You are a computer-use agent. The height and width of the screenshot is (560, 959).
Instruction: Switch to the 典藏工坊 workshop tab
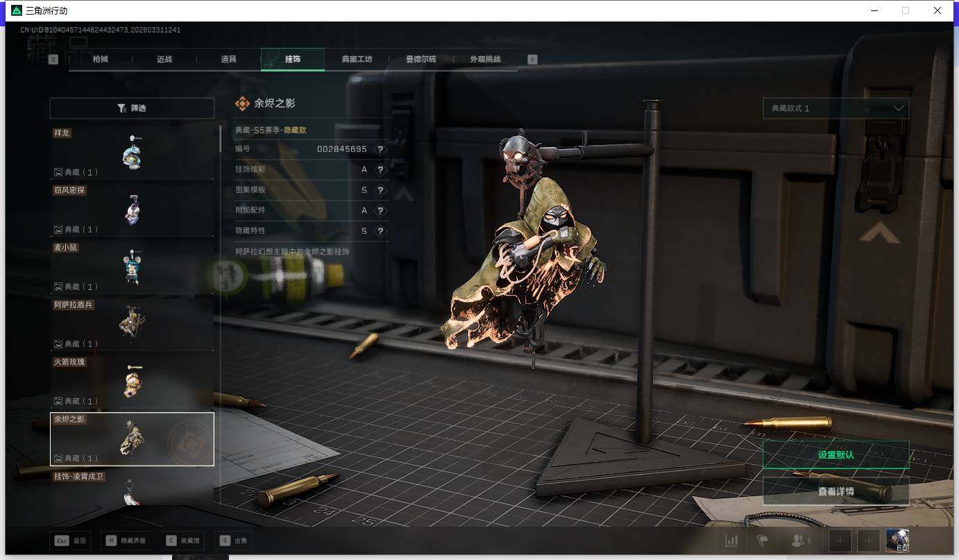(357, 60)
